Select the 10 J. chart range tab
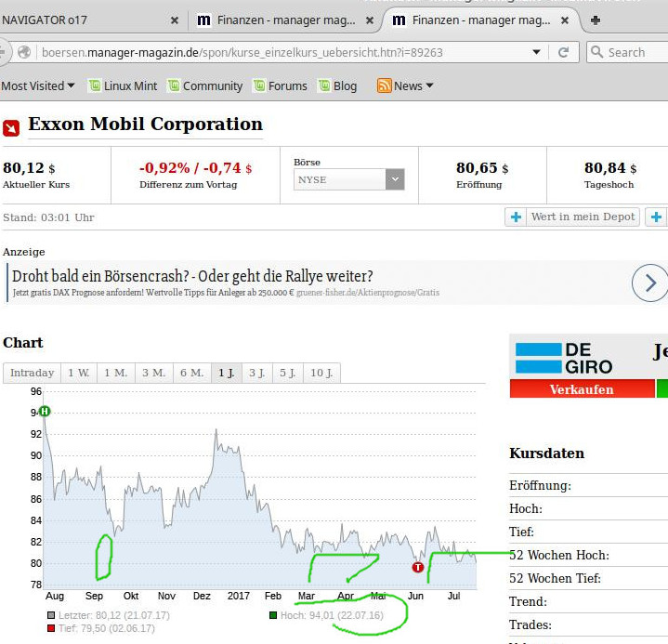The image size is (668, 644). 321,373
